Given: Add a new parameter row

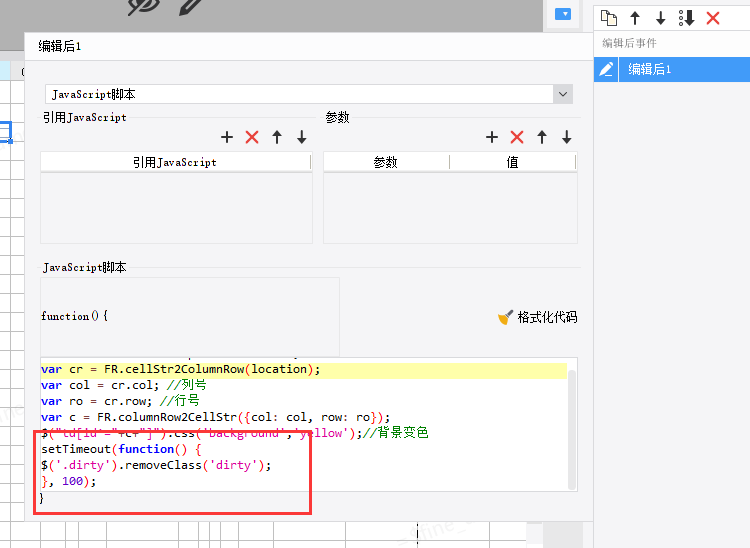Looking at the screenshot, I should point(492,138).
